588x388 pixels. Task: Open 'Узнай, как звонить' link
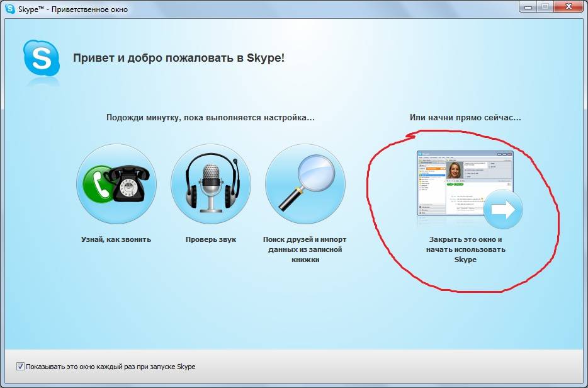tap(116, 239)
